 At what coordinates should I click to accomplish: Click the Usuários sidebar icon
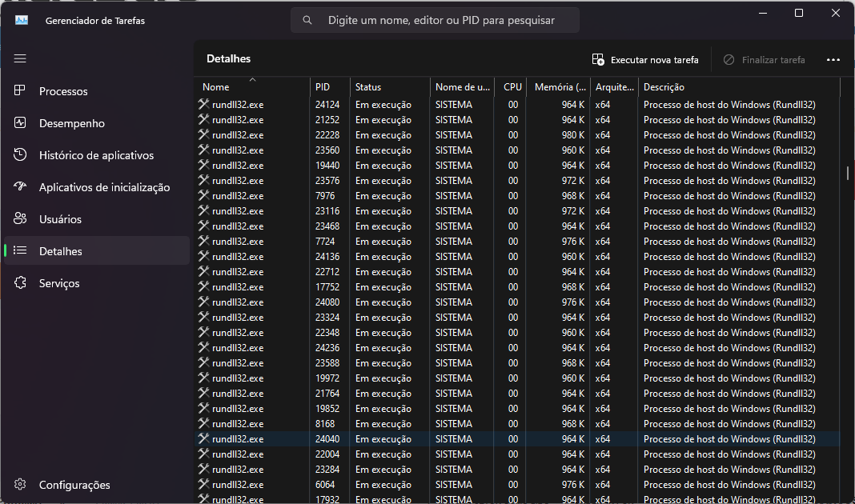click(20, 218)
